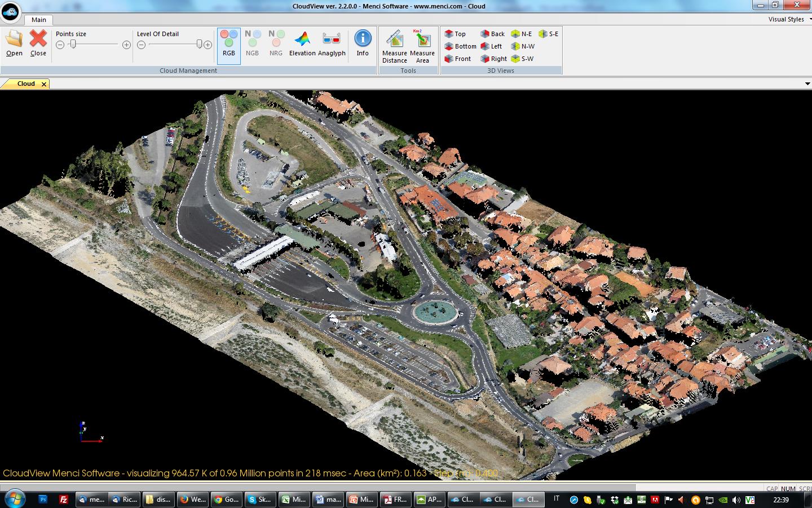Click the NVIDIA tray icon
Image resolution: width=812 pixels, height=508 pixels.
click(723, 500)
